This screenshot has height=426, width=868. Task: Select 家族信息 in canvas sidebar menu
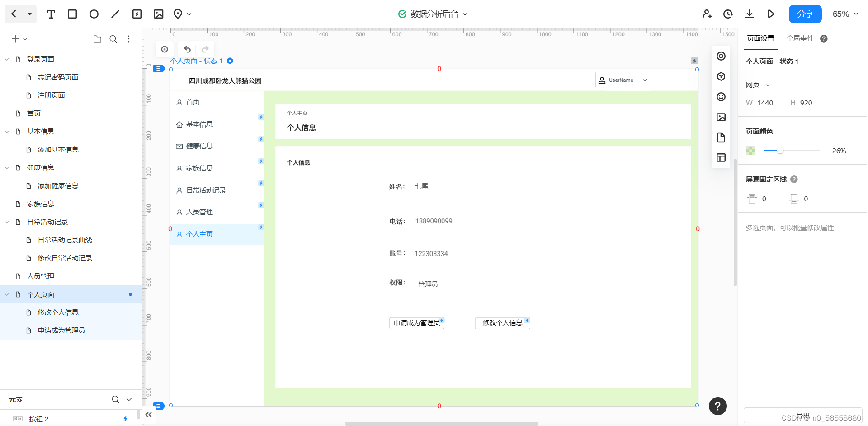217,168
